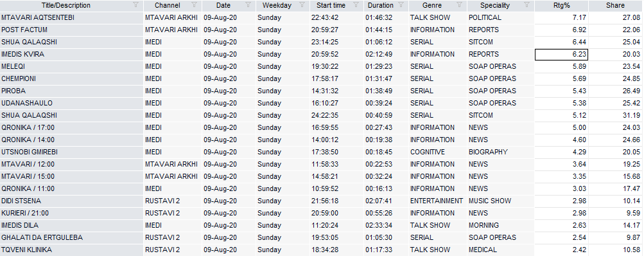The height and width of the screenshot is (256, 644).
Task: Click the BIOGRAPHY speciality cell
Action: click(x=501, y=152)
